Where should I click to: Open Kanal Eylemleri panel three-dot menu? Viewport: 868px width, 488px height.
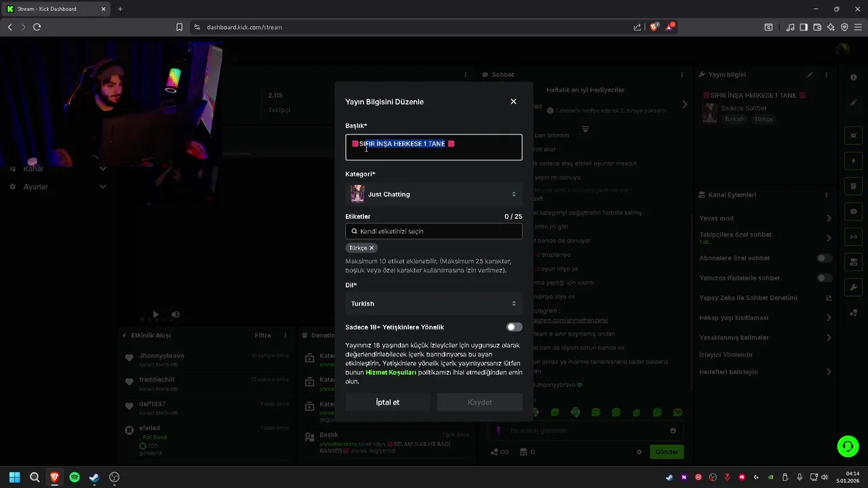[826, 195]
